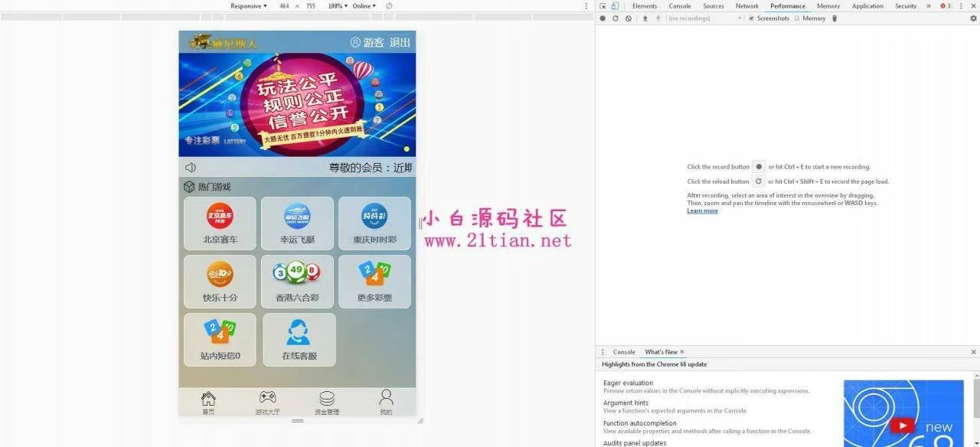
Task: Click the load profile upload arrow
Action: tap(645, 18)
